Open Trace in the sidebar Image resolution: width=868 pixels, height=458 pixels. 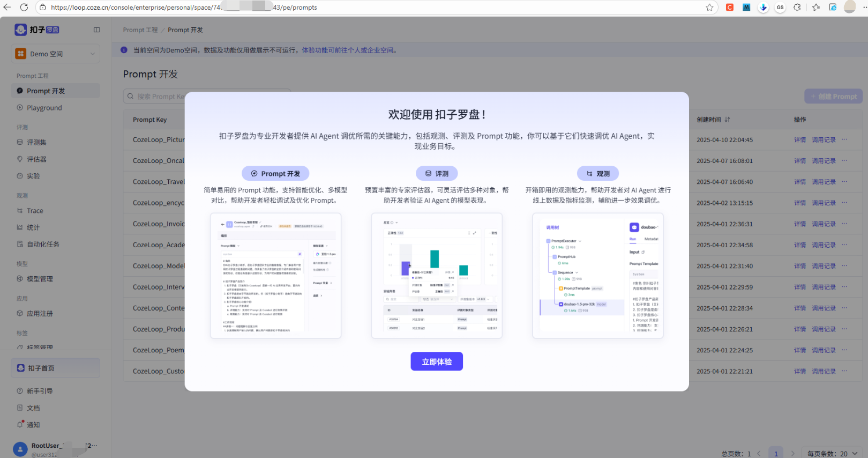click(56, 210)
